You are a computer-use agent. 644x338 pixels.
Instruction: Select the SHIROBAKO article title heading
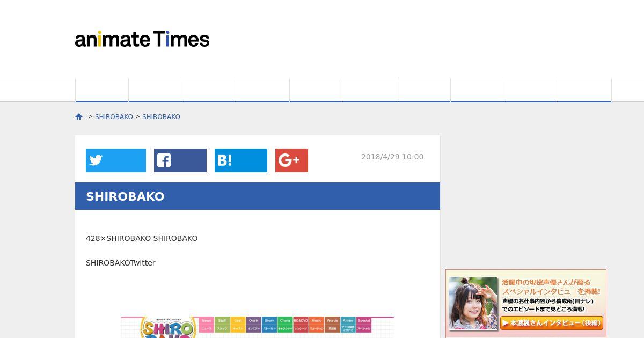click(x=125, y=196)
